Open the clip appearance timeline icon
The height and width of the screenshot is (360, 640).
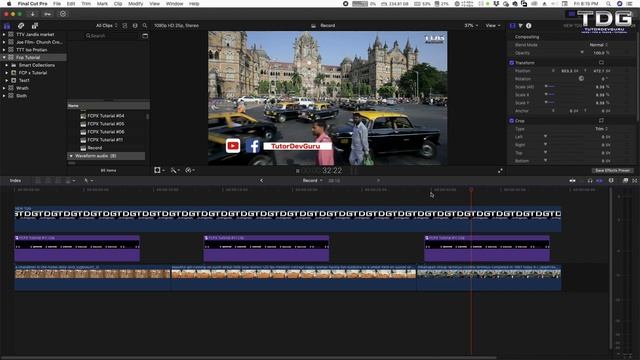(x=611, y=180)
